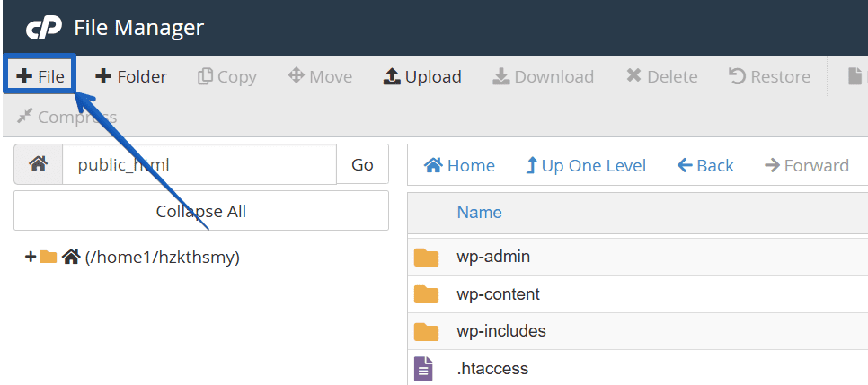Create a new file with + File
868x385 pixels.
pyautogui.click(x=40, y=76)
